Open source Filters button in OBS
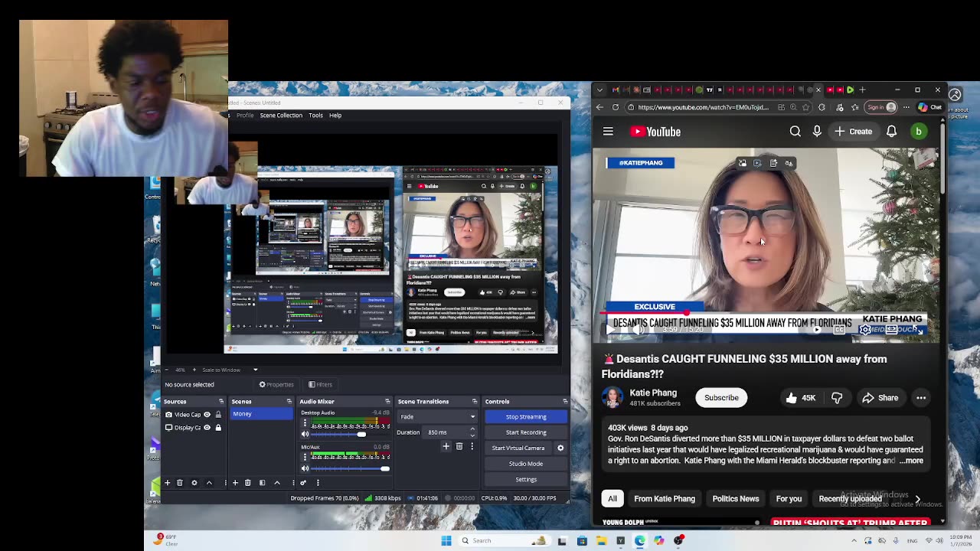This screenshot has width=980, height=551. (320, 384)
